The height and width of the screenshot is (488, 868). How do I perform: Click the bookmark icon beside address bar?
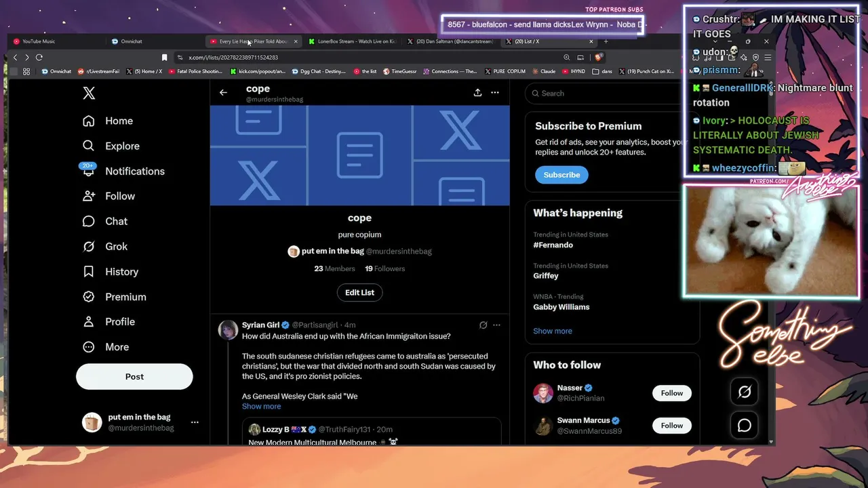164,58
